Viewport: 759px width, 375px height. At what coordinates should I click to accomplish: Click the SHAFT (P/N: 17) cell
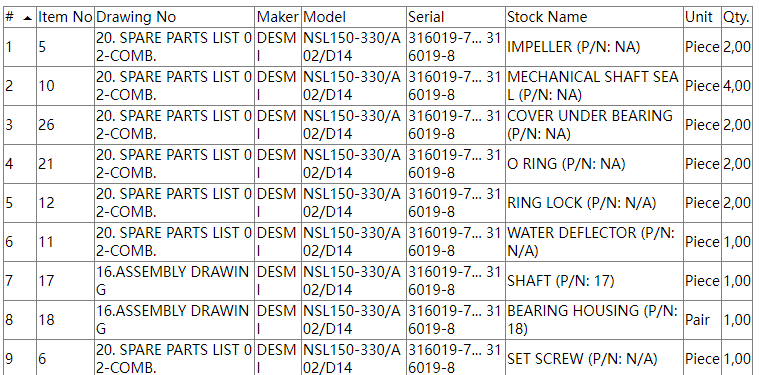pyautogui.click(x=594, y=281)
